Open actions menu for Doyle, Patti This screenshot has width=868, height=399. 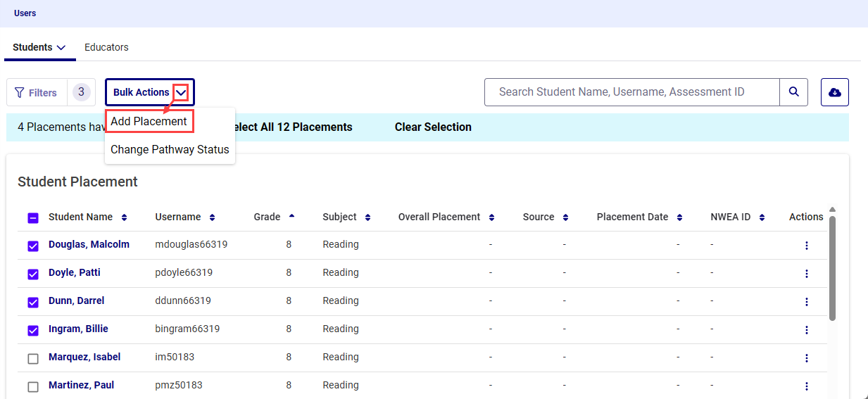tap(806, 274)
